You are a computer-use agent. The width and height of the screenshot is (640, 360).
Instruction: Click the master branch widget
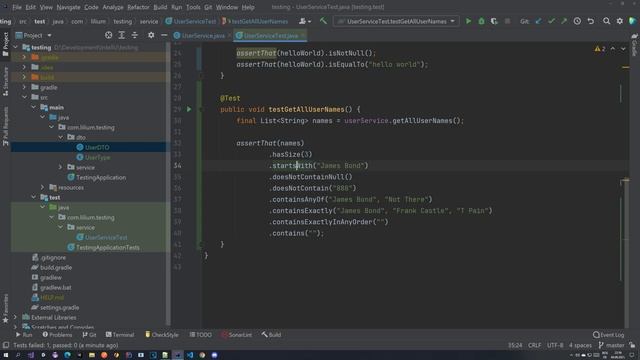[x=611, y=345]
